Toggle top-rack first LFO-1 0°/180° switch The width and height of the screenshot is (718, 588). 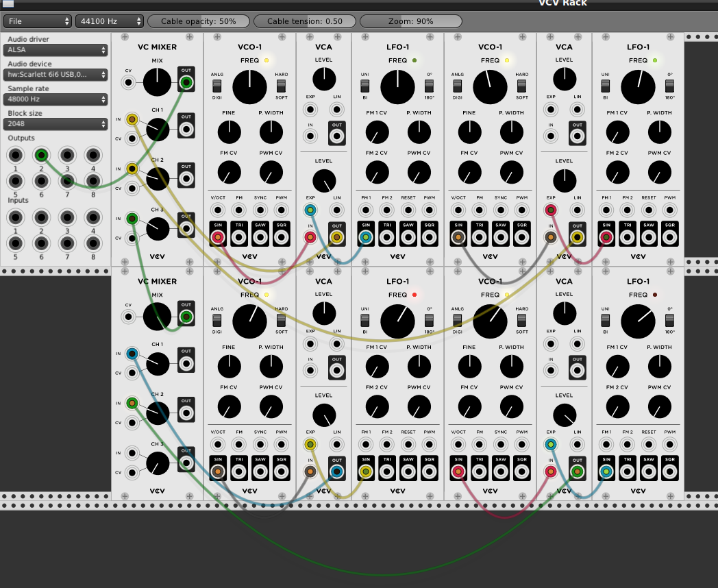(x=429, y=86)
